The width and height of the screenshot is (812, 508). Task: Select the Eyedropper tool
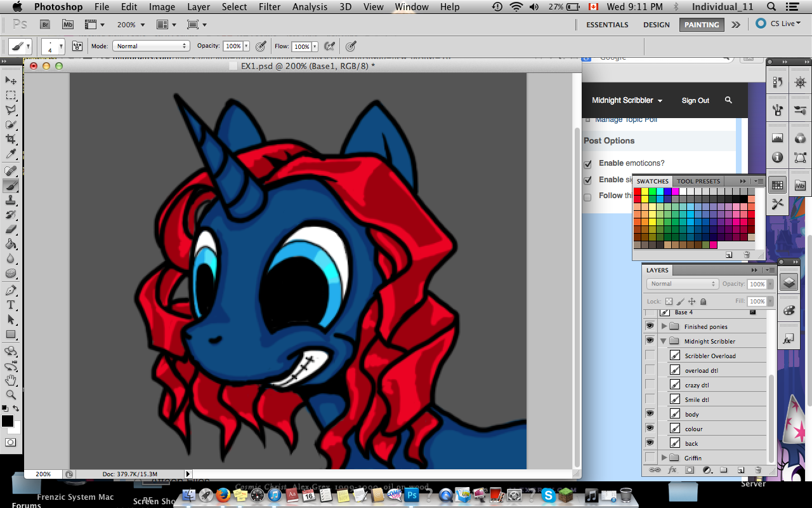coord(11,154)
